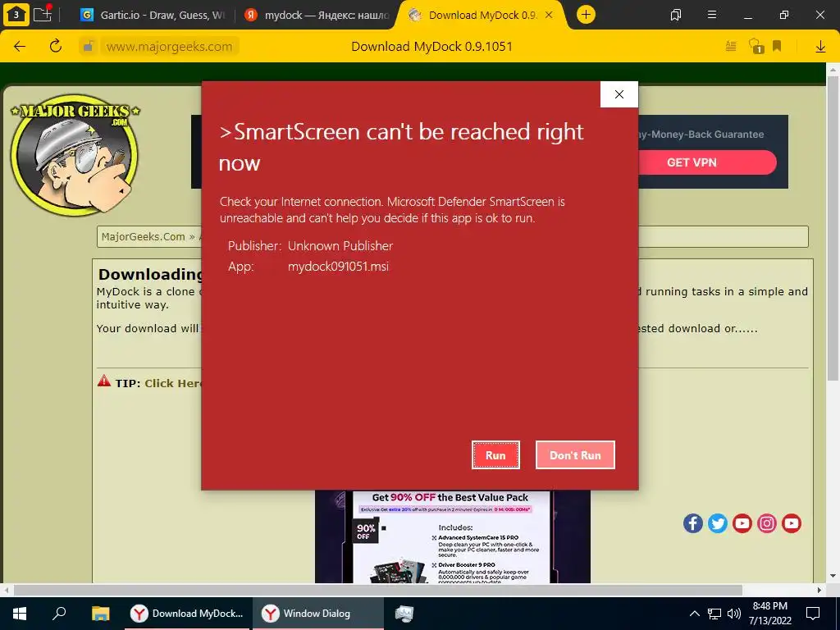The image size is (840, 630).
Task: Click the horizontal page scrollbar
Action: click(377, 590)
